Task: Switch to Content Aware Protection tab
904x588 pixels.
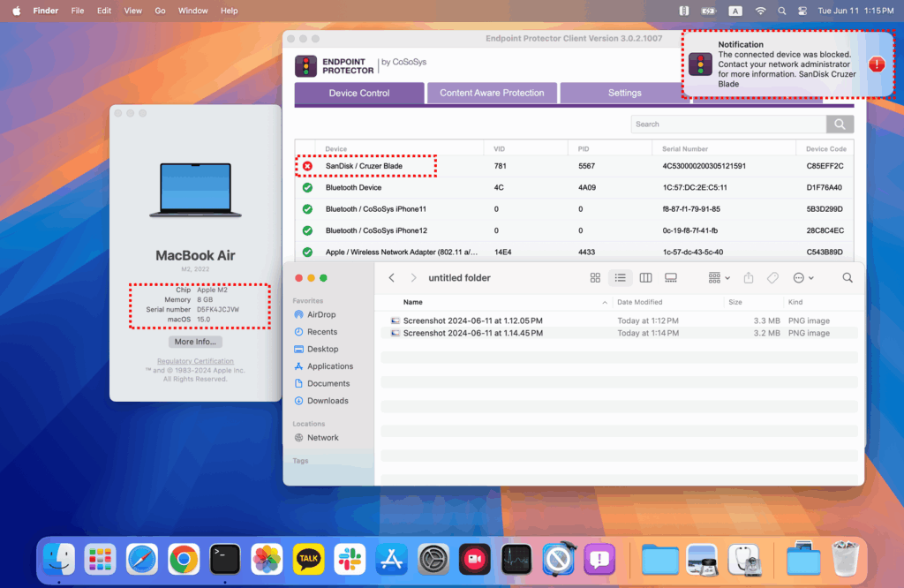Action: (492, 93)
